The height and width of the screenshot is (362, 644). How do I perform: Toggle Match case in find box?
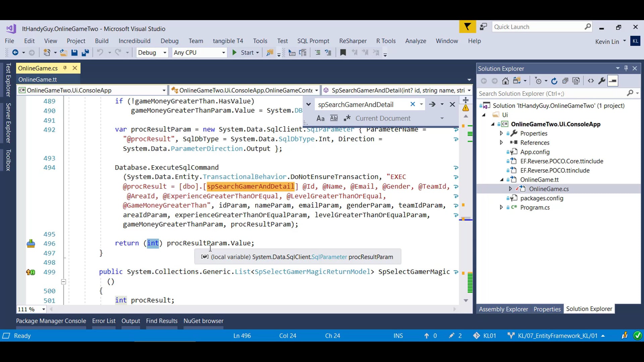pos(320,118)
